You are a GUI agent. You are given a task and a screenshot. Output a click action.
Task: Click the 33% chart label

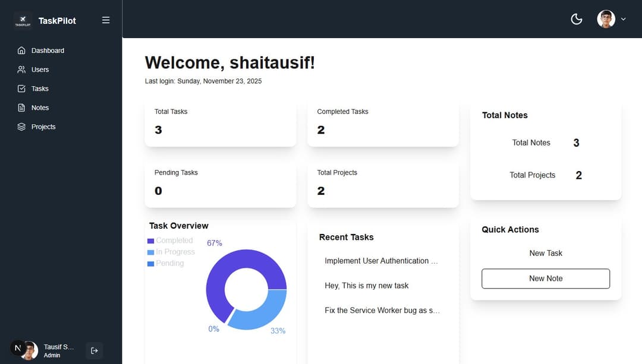coord(278,331)
